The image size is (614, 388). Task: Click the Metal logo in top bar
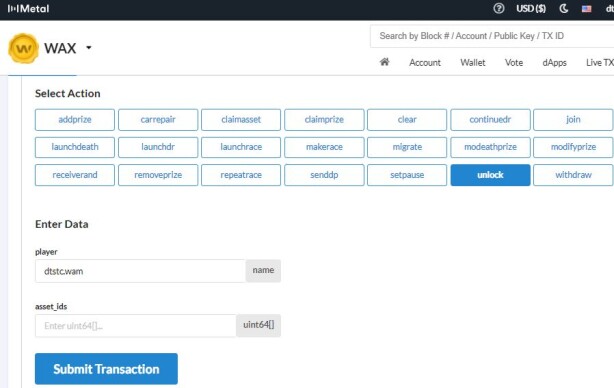tap(28, 8)
